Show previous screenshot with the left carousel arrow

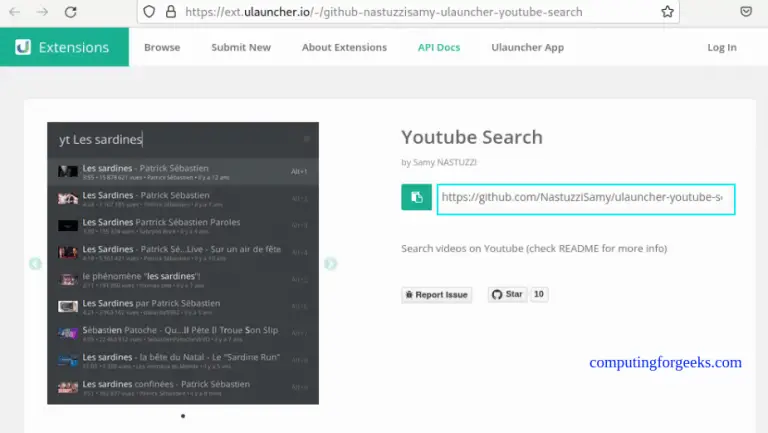35,264
